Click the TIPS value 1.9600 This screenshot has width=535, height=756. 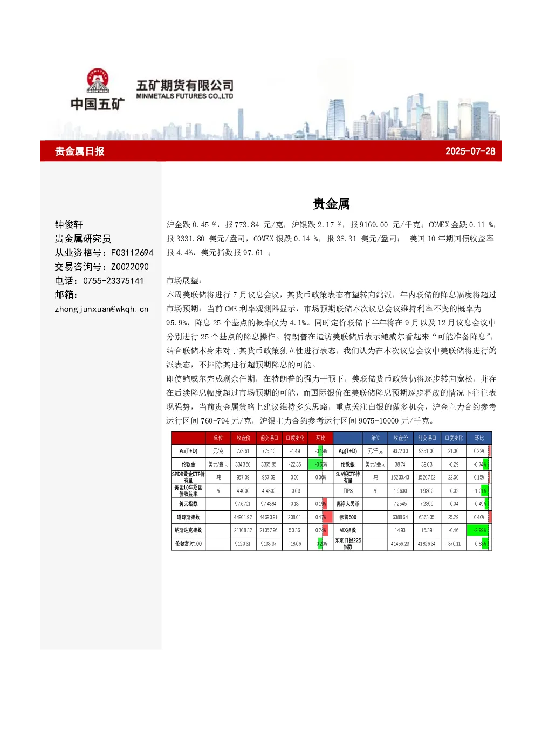[400, 490]
